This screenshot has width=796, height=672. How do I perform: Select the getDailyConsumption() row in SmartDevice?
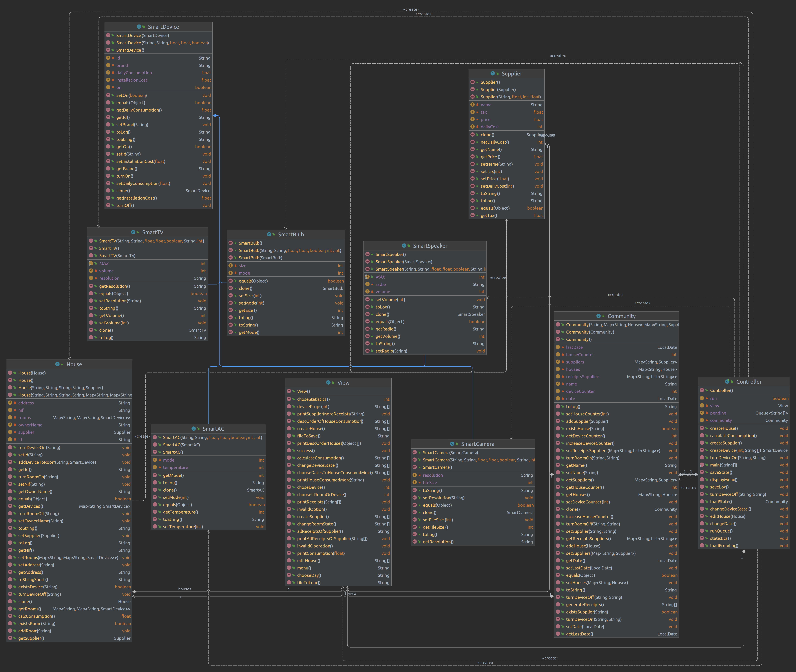tap(158, 110)
